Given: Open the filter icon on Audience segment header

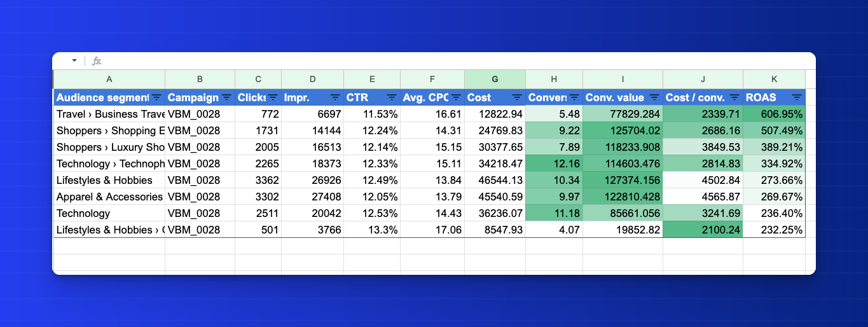Looking at the screenshot, I should click(156, 98).
